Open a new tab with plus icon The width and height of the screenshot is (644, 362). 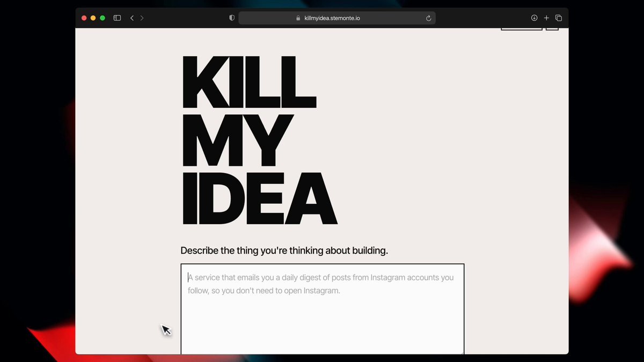pyautogui.click(x=546, y=18)
